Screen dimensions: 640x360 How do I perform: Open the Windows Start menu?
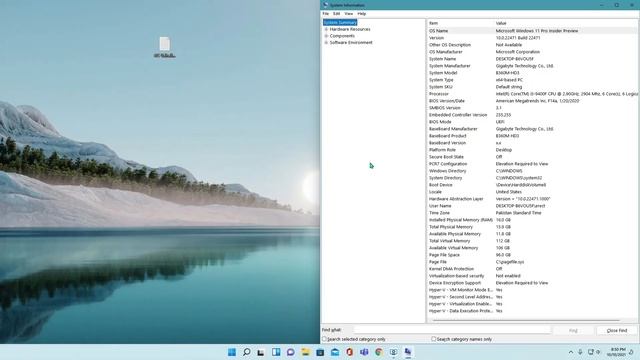click(232, 352)
